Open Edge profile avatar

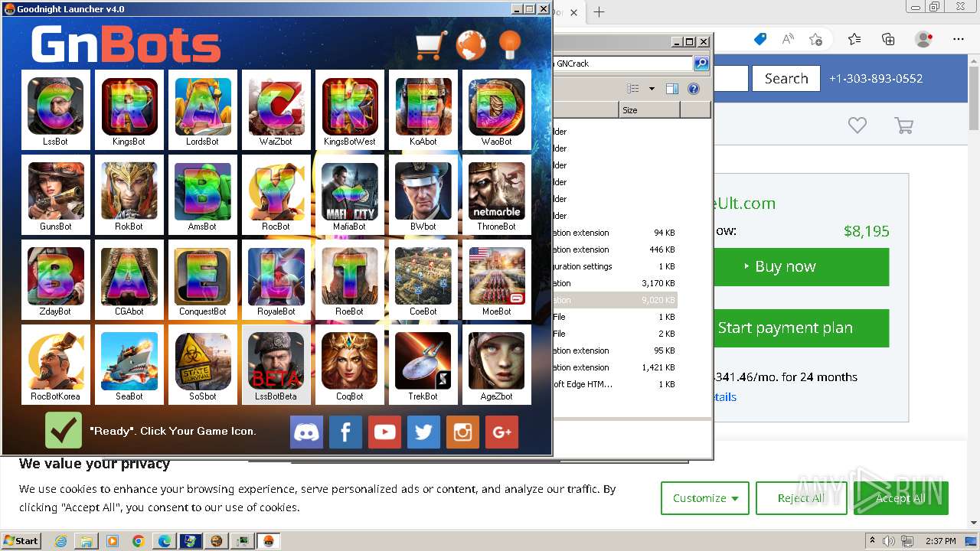tap(924, 39)
